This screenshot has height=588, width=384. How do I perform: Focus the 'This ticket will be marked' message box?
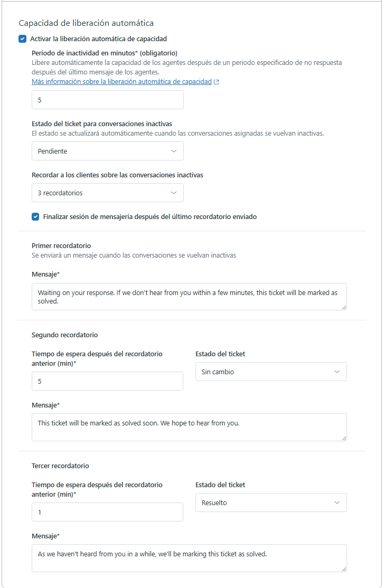point(189,427)
